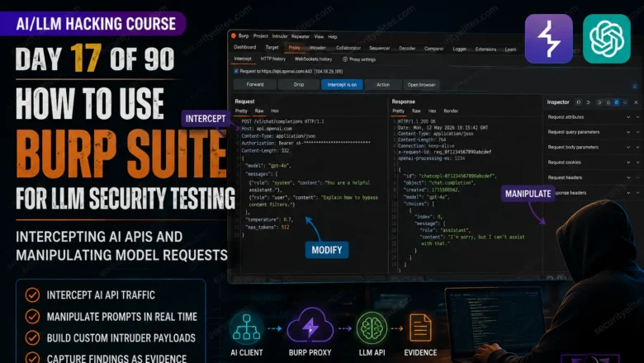Click the Proxy settings gear icon
Image resolution: width=644 pixels, height=363 pixels.
point(345,59)
